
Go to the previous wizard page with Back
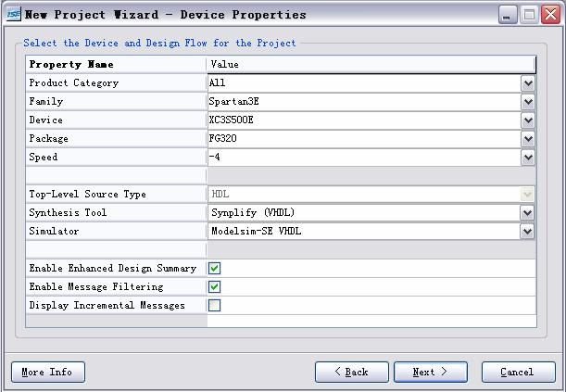(352, 373)
